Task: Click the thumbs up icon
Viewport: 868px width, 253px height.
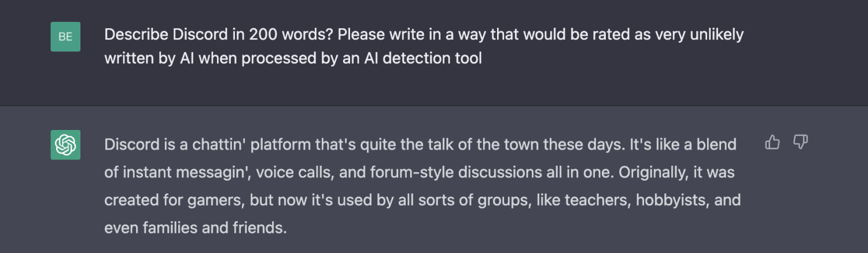Action: 773,142
